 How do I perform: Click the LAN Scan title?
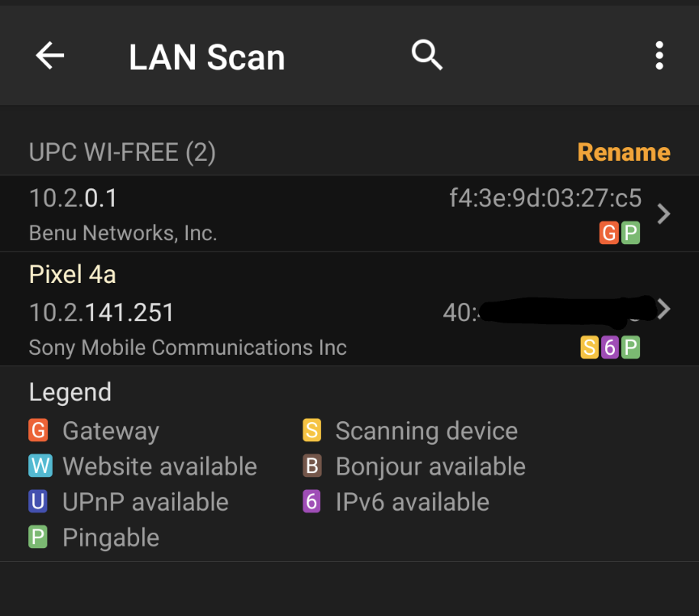[207, 57]
